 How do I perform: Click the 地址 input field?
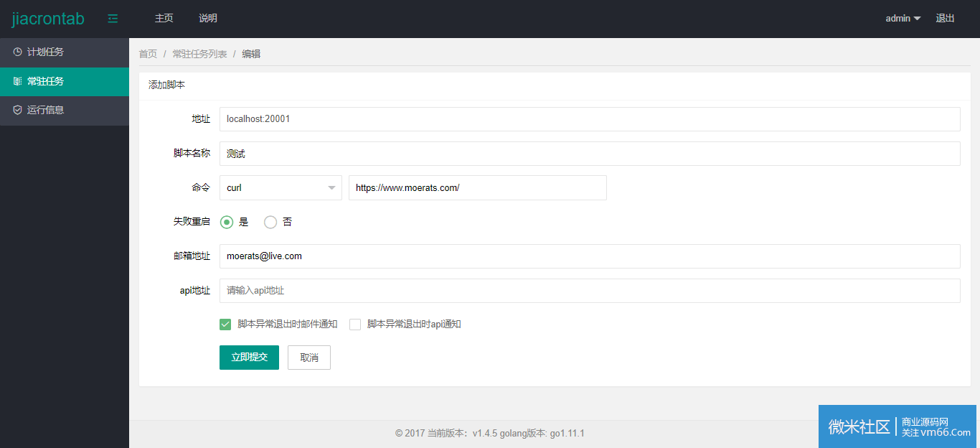pos(590,119)
